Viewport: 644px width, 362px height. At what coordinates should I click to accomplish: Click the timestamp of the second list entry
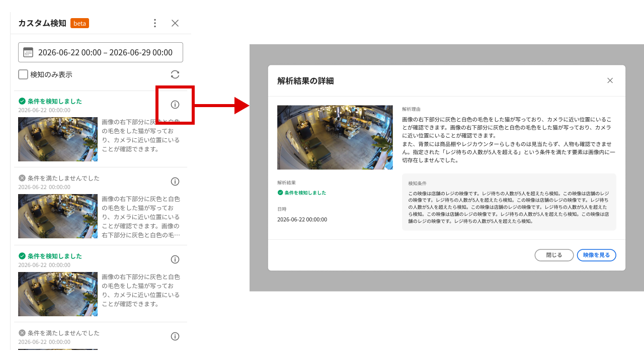point(44,187)
